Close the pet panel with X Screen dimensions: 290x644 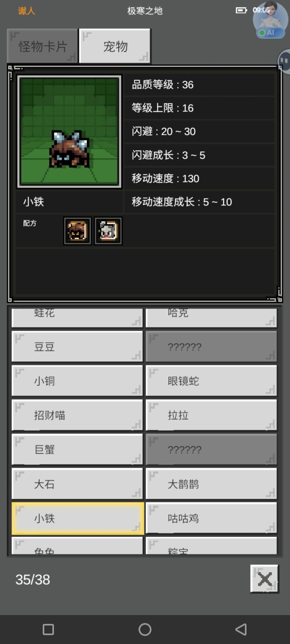click(x=264, y=579)
